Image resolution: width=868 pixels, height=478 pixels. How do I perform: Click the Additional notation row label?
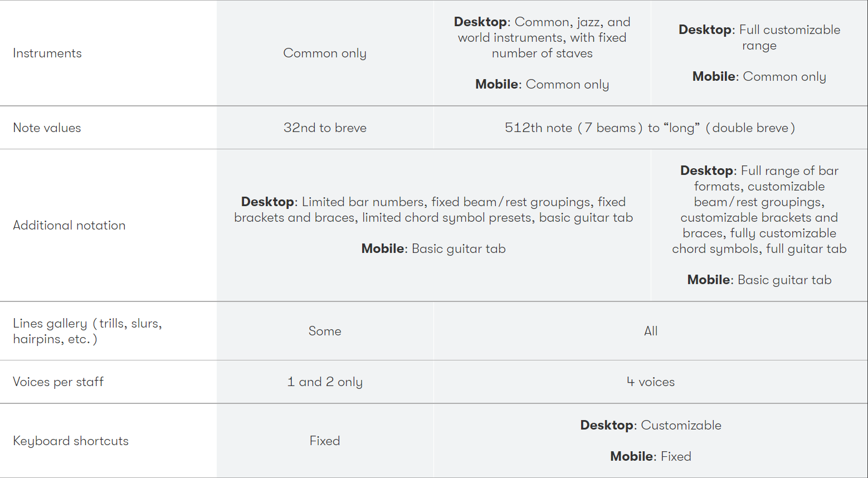(x=69, y=226)
